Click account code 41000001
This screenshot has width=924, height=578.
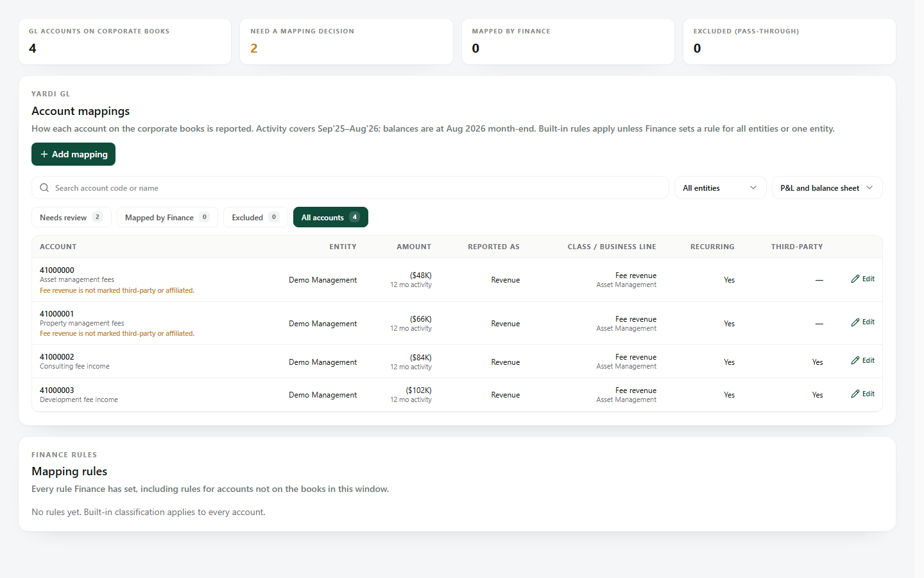(57, 314)
